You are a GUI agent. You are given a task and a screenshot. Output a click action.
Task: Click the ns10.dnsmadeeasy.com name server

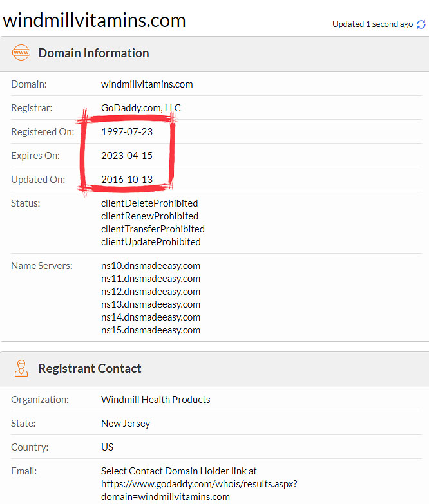click(151, 266)
